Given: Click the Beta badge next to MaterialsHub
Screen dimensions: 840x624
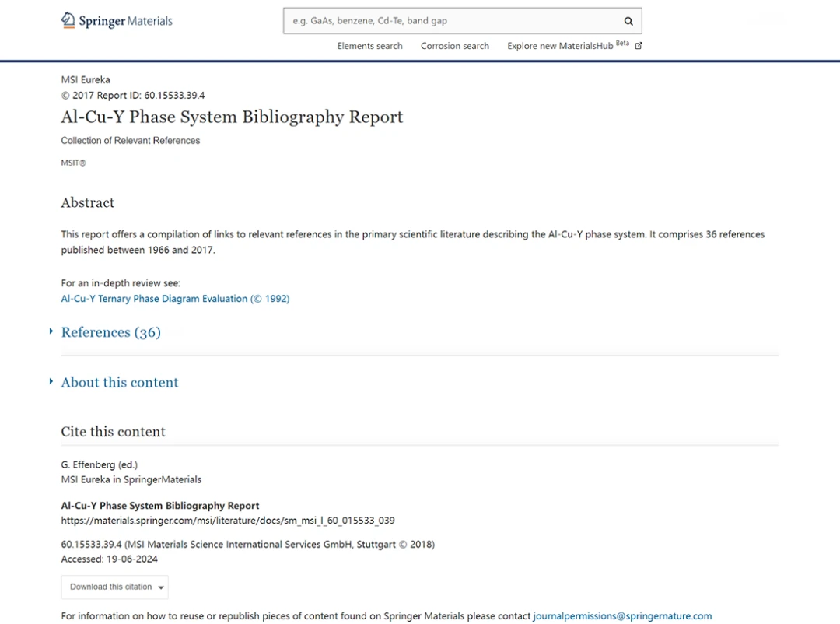Looking at the screenshot, I should click(622, 43).
